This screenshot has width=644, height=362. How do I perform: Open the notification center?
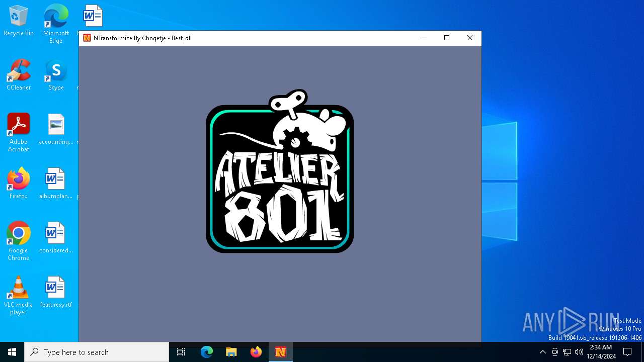pos(627,352)
